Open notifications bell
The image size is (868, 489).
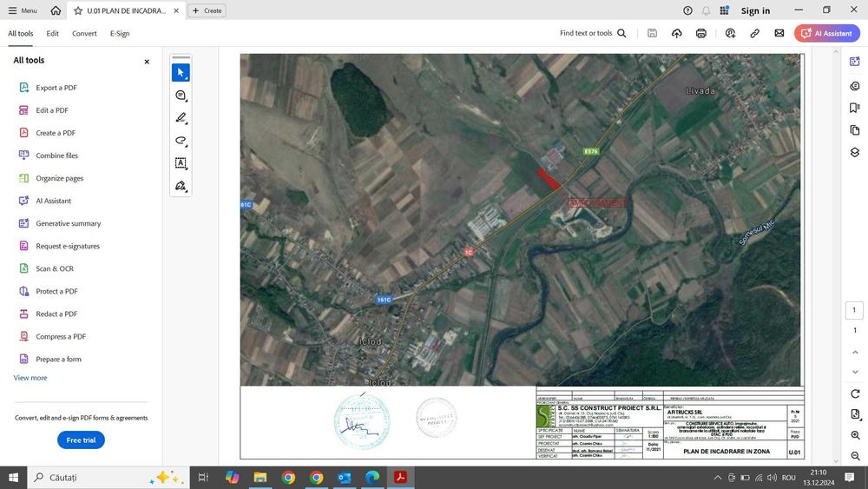click(706, 10)
